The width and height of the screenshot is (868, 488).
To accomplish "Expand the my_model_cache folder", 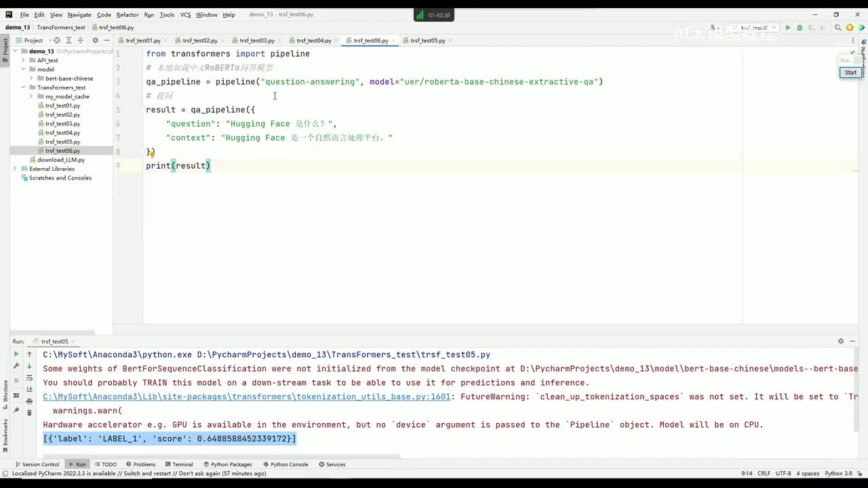I will [x=31, y=96].
